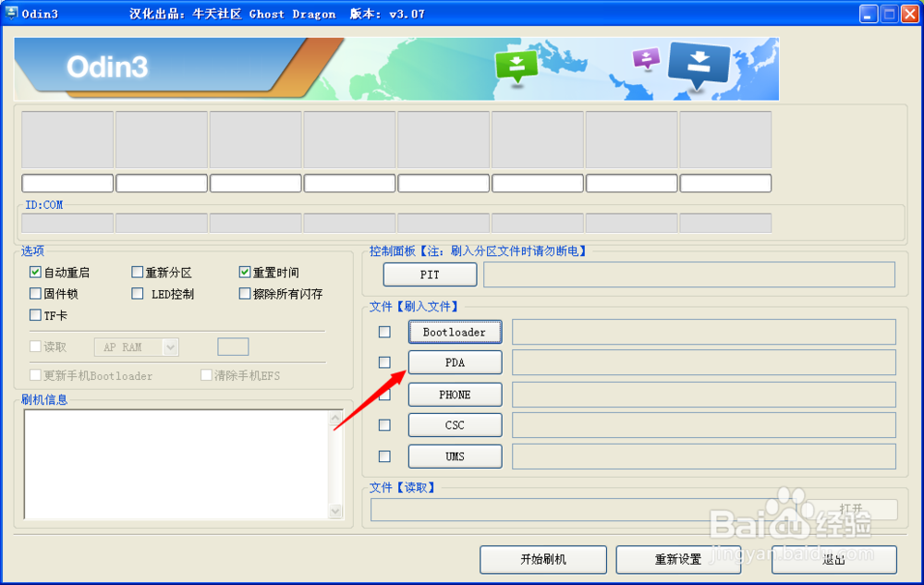924x585 pixels.
Task: Click the Odin3 banner logo
Action: click(107, 67)
